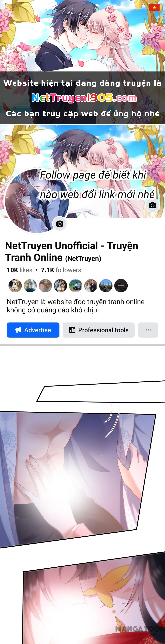Click the profile picture camera icon
Screen dimensions: 165x644
[60, 224]
